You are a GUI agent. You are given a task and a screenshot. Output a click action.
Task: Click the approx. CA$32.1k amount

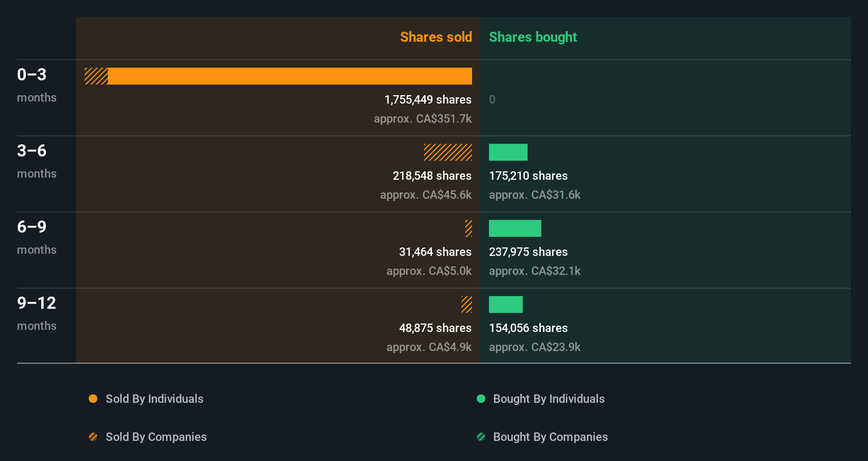click(534, 271)
